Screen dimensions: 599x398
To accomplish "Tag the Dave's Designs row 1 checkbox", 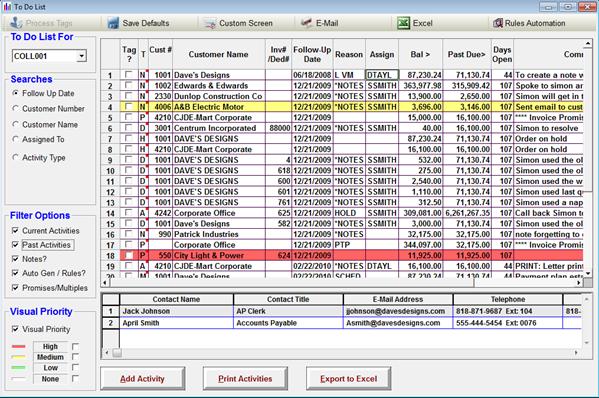I will (x=129, y=75).
